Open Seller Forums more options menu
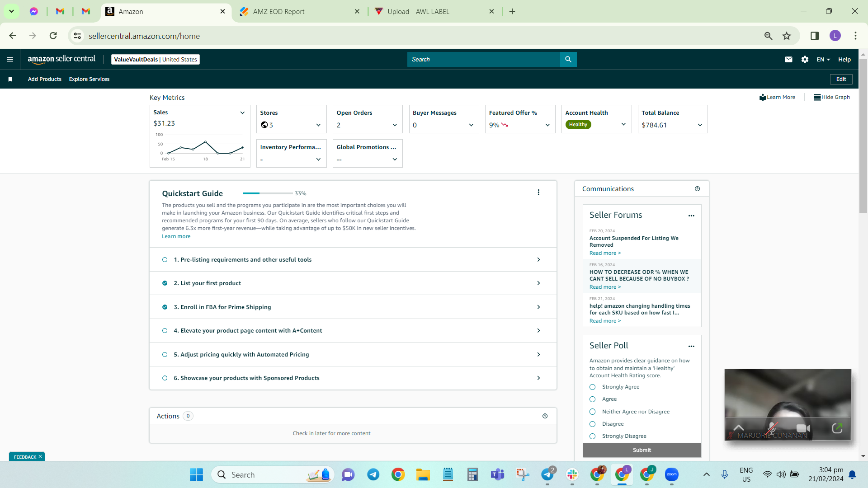This screenshot has width=868, height=488. [x=691, y=216]
